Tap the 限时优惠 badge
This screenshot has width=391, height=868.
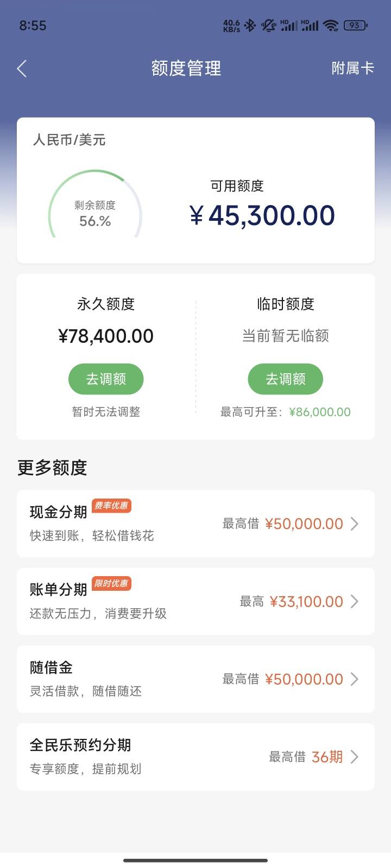(x=111, y=583)
